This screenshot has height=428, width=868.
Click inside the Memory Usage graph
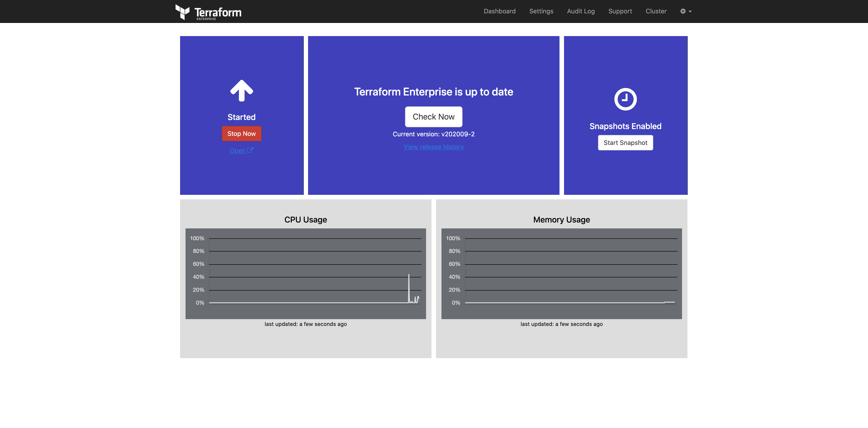coord(561,273)
